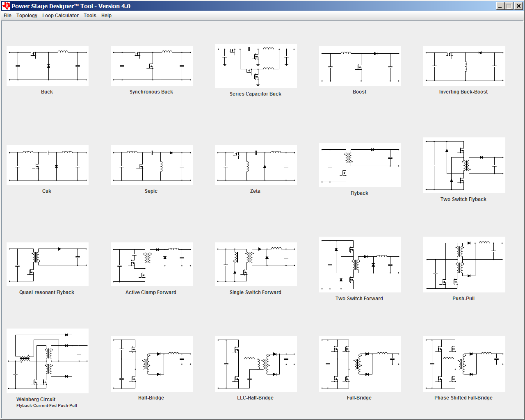This screenshot has height=420, width=525.
Task: Select the Boost converter schematic
Action: click(360, 66)
